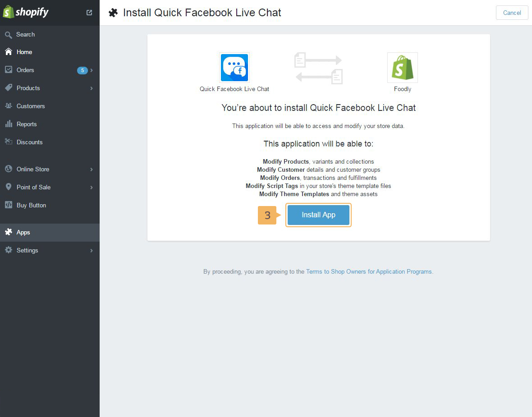Cancel the app installation

(512, 13)
